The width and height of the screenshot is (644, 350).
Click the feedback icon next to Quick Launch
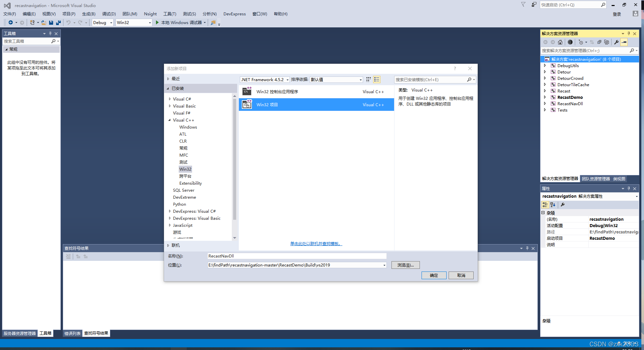point(534,5)
